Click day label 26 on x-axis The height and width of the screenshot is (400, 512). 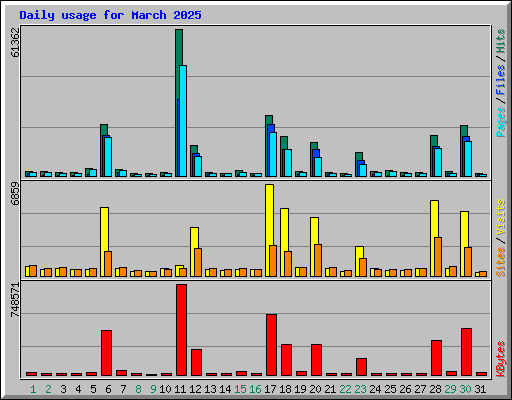[405, 389]
